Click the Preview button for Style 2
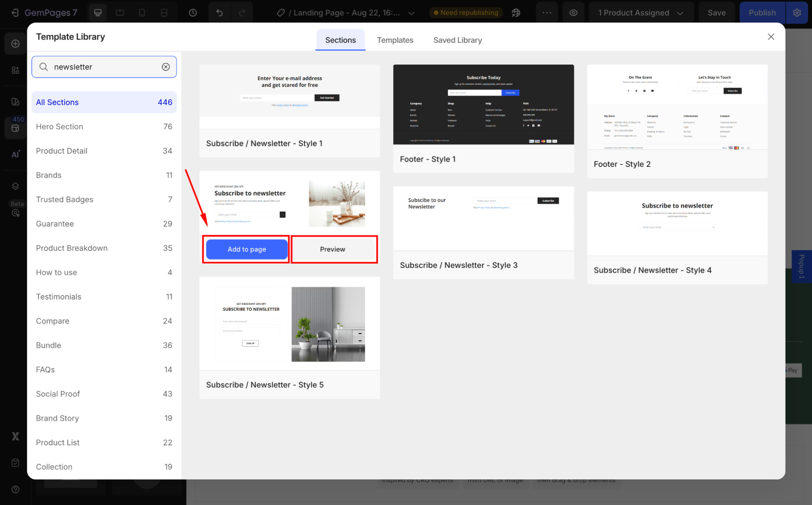Viewport: 812px width, 505px height. click(x=332, y=249)
